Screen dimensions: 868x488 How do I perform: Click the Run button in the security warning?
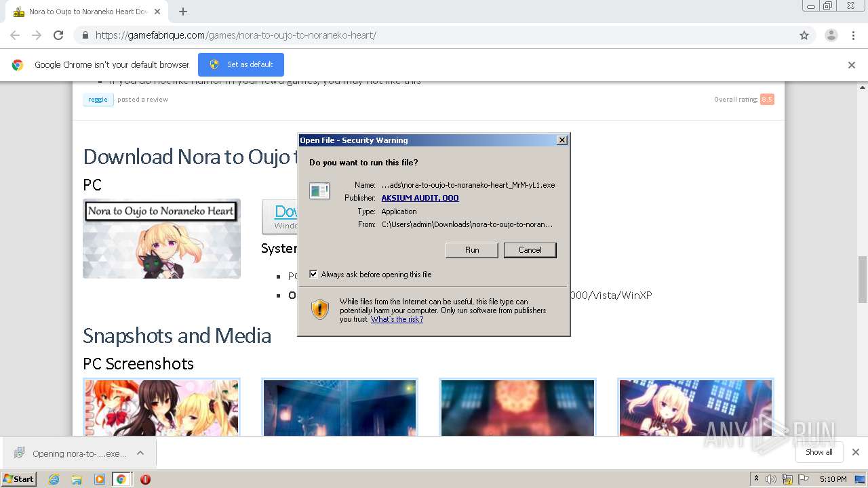(x=472, y=250)
